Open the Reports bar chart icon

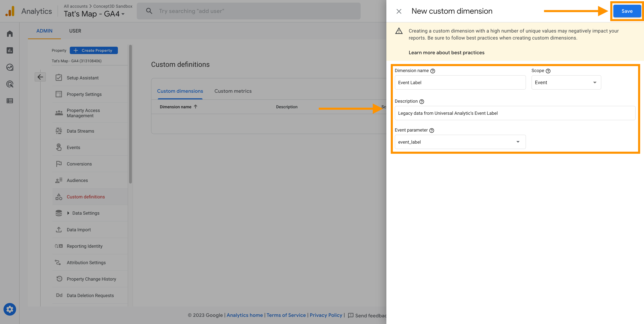(10, 50)
